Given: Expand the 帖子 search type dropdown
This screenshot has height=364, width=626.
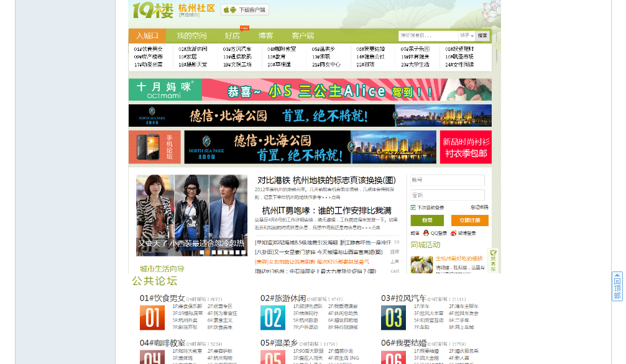Looking at the screenshot, I should [x=466, y=35].
